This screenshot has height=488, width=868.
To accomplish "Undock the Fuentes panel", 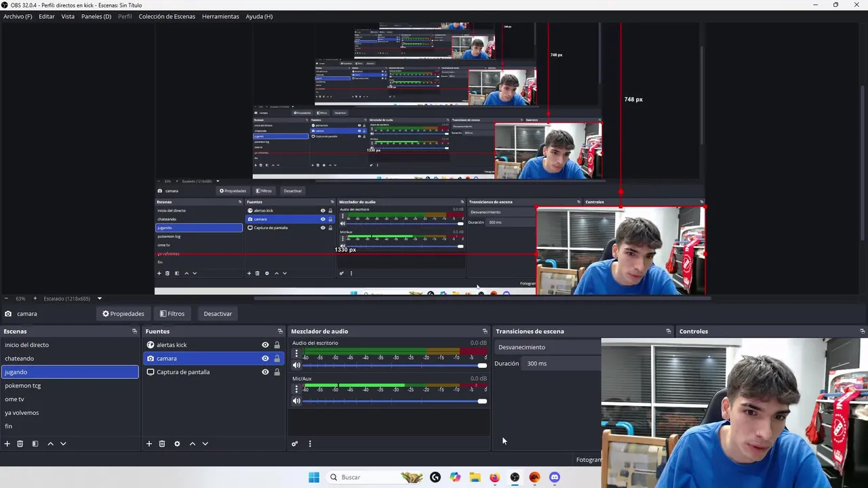I will click(280, 331).
